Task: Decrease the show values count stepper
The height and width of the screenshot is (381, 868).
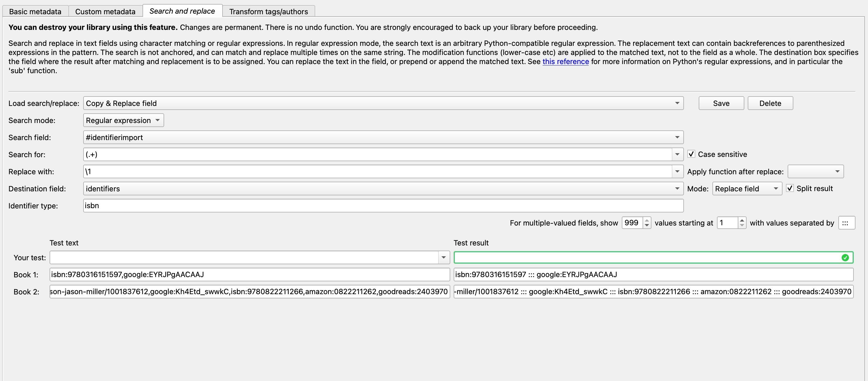Action: 647,225
